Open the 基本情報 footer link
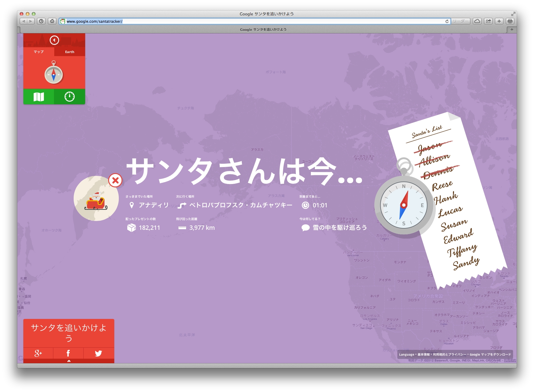This screenshot has height=392, width=534. 424,354
